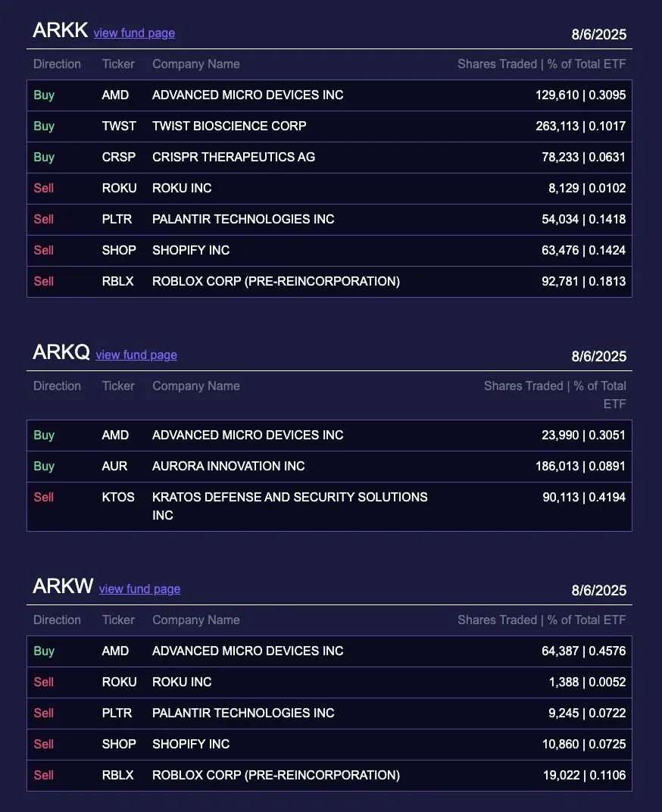This screenshot has width=662, height=812.
Task: Select ARKW AMD 64,387 shares row
Action: click(329, 651)
